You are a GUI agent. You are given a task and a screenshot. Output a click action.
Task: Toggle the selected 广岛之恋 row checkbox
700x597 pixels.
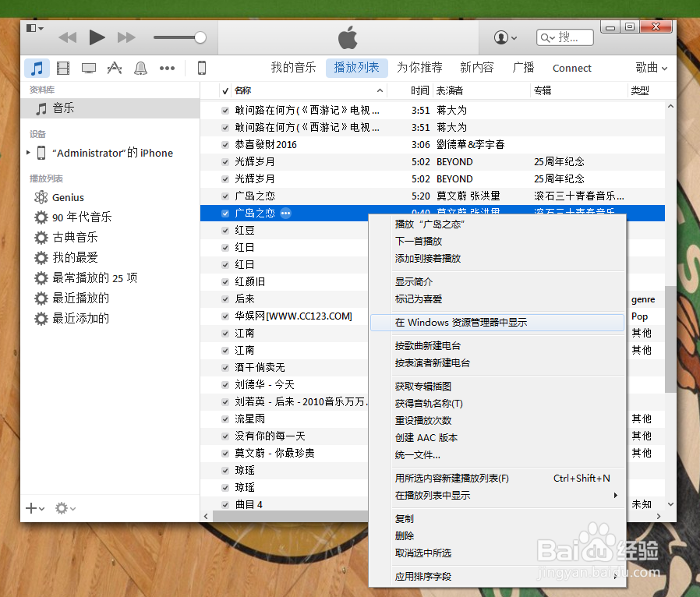pos(225,214)
